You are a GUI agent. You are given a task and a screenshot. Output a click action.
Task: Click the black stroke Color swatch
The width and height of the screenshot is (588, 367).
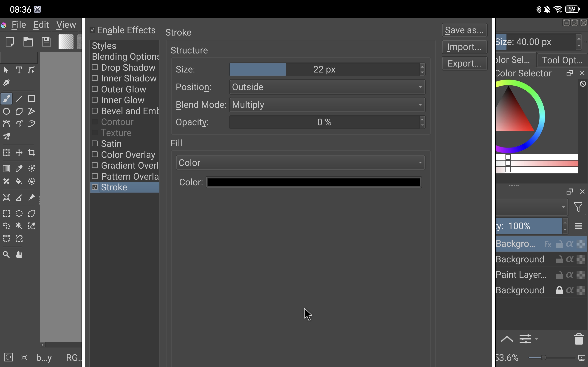point(314,182)
